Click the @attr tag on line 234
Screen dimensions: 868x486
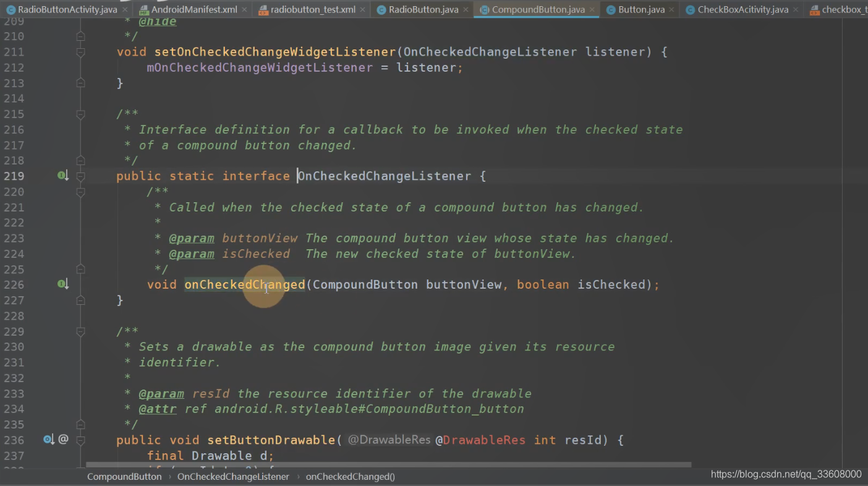tap(157, 409)
